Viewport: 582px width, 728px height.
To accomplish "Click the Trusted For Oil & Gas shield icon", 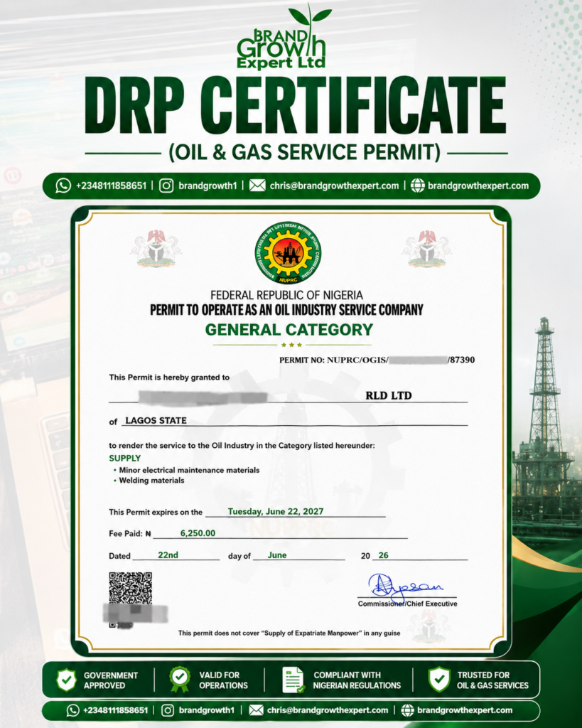I will click(439, 680).
